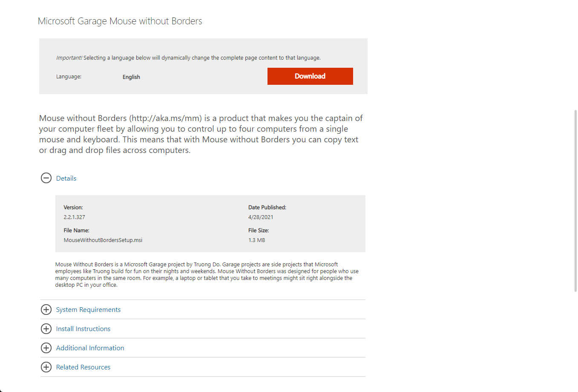Screen dimensions: 578x392
Task: Click file size value 1.3 MB
Action: 256,240
